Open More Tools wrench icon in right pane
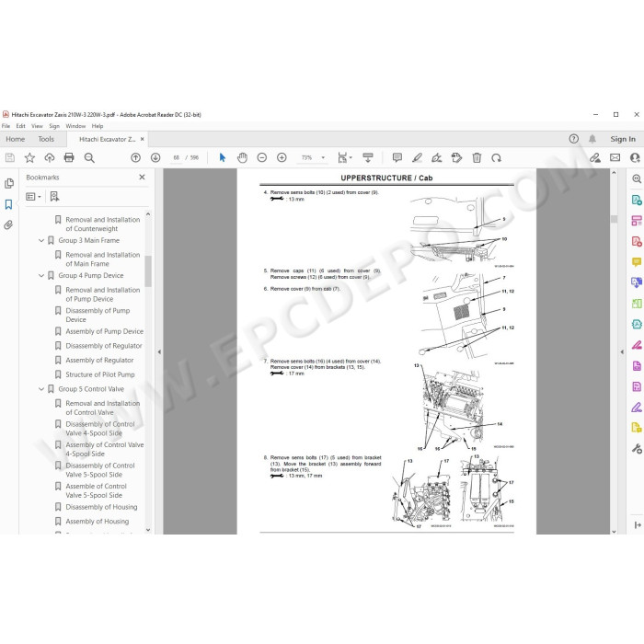Viewport: 644px width, 644px height. 637,449
